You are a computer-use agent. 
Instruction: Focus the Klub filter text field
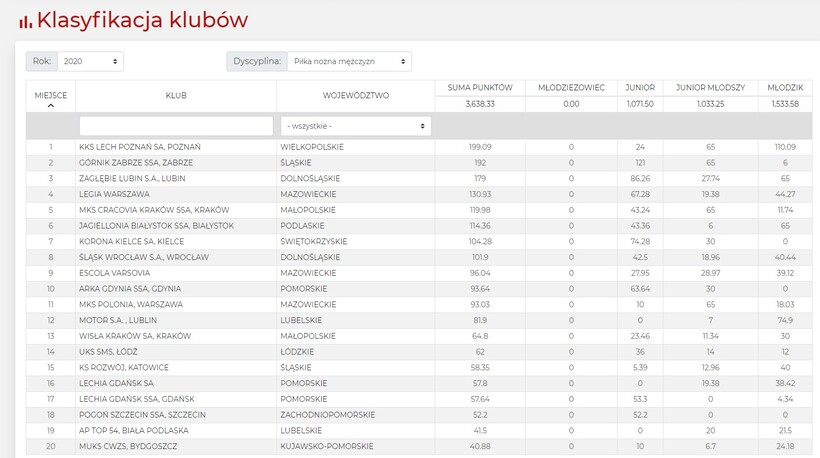(x=176, y=126)
